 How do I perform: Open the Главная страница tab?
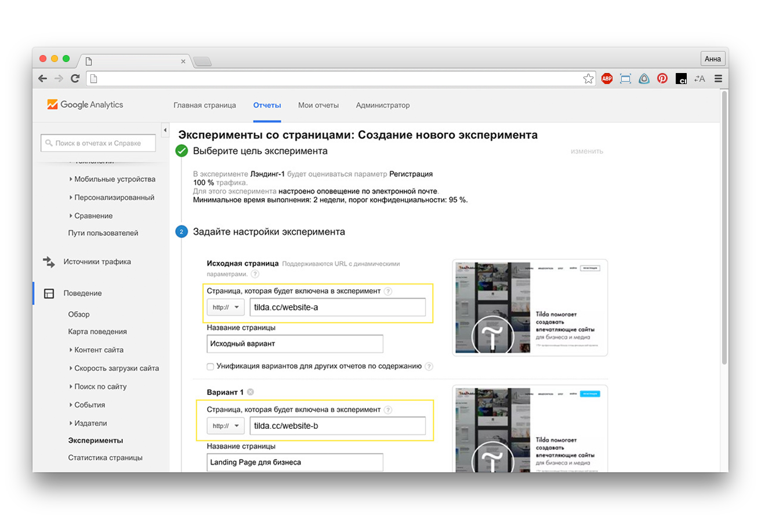pyautogui.click(x=204, y=105)
